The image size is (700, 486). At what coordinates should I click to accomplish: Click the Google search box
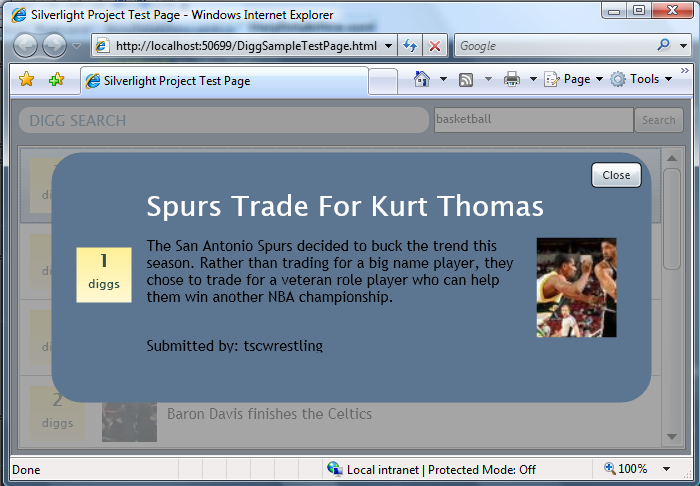(x=556, y=46)
